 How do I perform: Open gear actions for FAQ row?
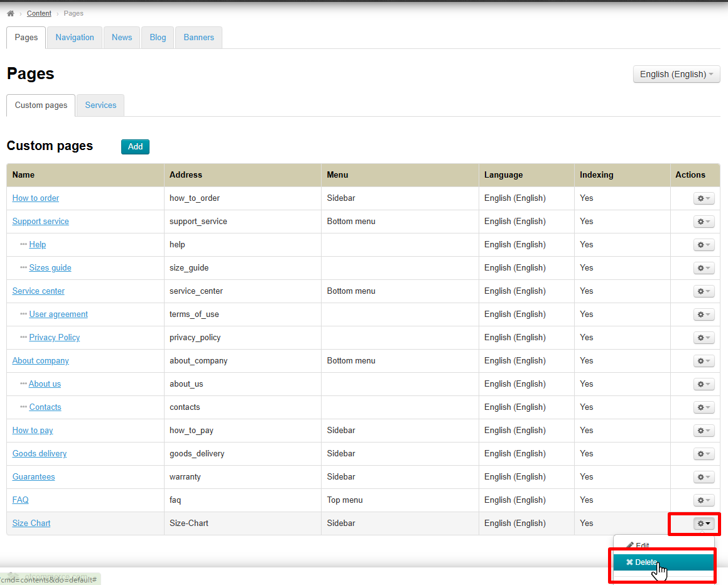[704, 500]
